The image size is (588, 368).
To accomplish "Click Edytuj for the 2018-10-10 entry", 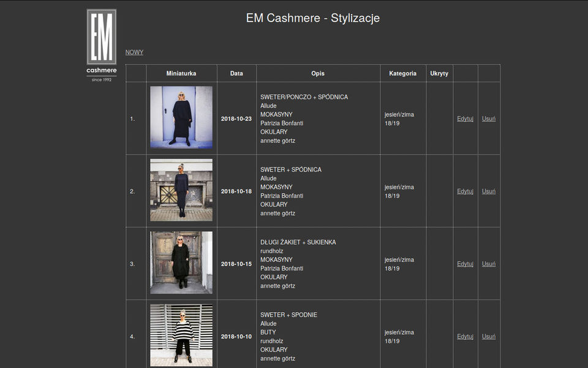I will pyautogui.click(x=465, y=337).
